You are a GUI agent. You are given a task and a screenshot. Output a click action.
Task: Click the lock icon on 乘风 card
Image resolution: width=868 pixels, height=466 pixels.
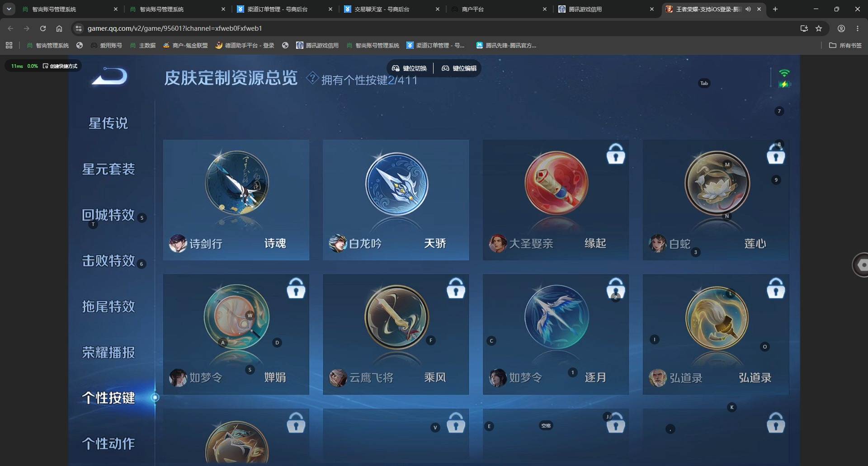[x=456, y=288]
